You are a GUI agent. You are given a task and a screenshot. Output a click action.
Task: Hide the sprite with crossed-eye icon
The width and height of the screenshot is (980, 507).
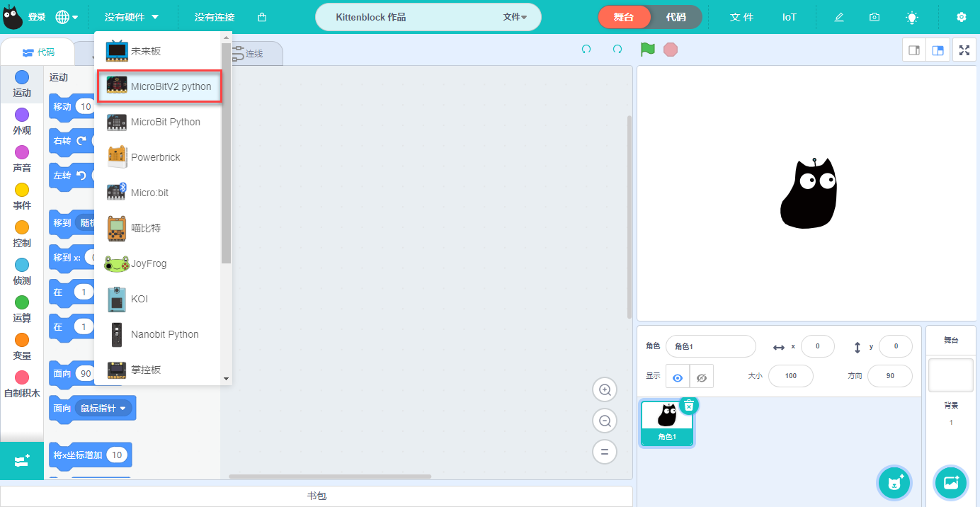click(x=702, y=377)
